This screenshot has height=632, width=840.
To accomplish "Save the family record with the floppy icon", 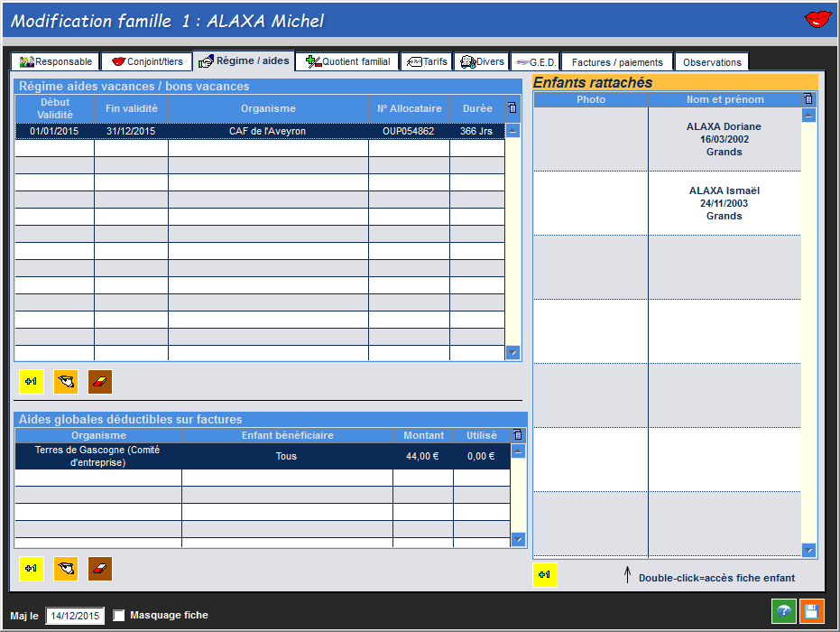I will [811, 611].
